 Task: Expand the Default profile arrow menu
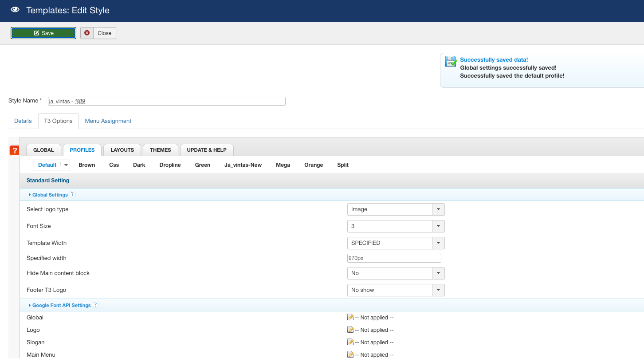pyautogui.click(x=66, y=165)
